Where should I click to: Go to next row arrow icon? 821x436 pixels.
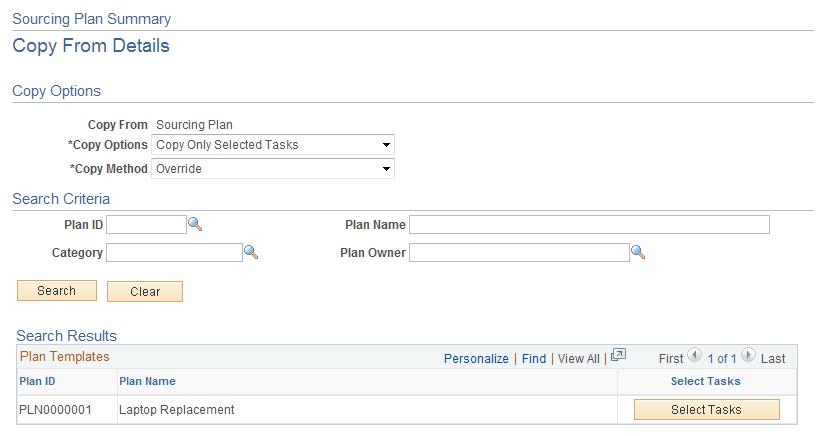click(747, 356)
